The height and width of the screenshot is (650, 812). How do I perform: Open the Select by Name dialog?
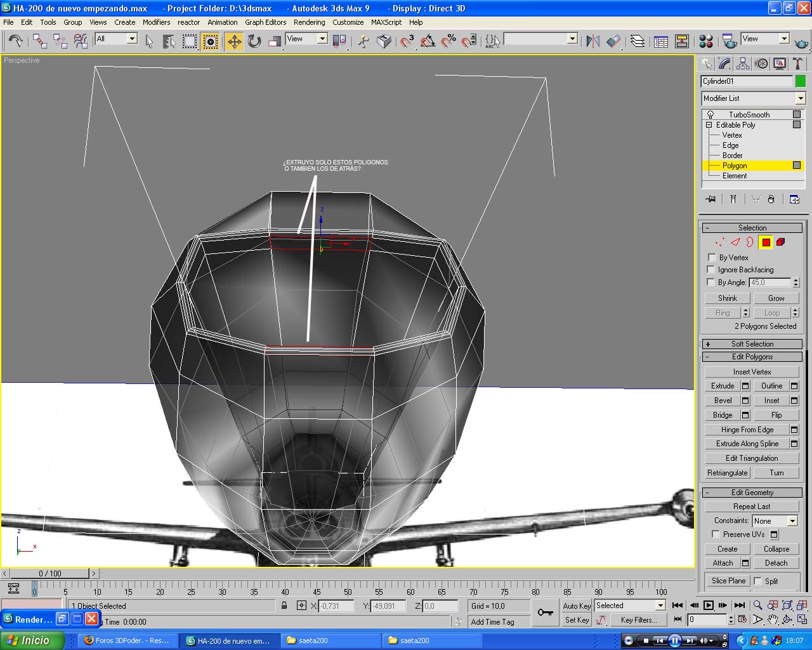point(169,42)
